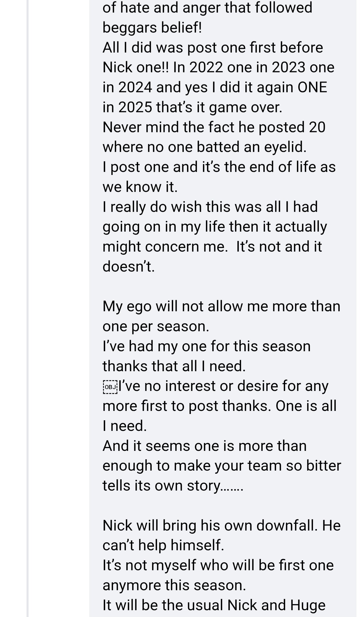Click the text 'beggars belief!'
Viewport: 364px width, 617px height.
(x=152, y=27)
